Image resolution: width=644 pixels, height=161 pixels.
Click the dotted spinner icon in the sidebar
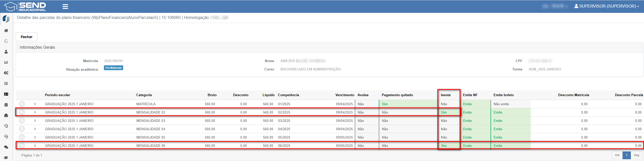[6, 41]
